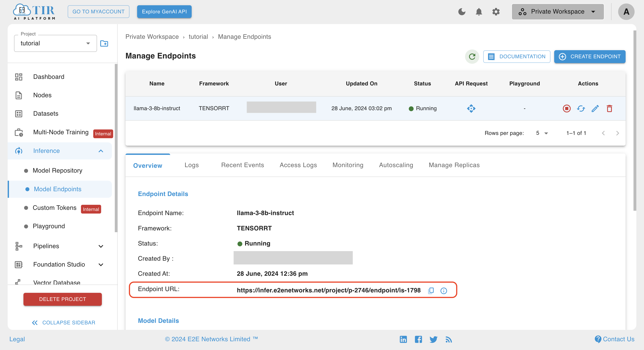The width and height of the screenshot is (644, 350).
Task: Click the sidebar vertical scrollbar
Action: point(116,148)
